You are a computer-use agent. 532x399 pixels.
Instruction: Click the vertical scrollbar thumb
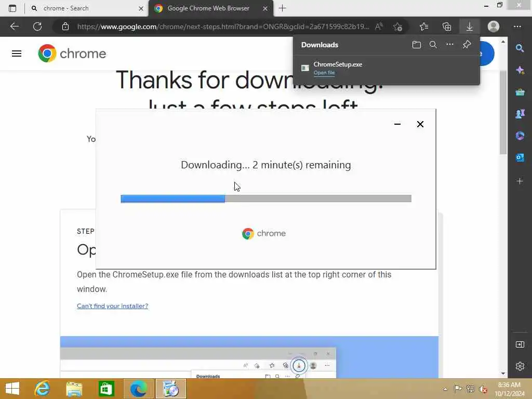tap(503, 112)
